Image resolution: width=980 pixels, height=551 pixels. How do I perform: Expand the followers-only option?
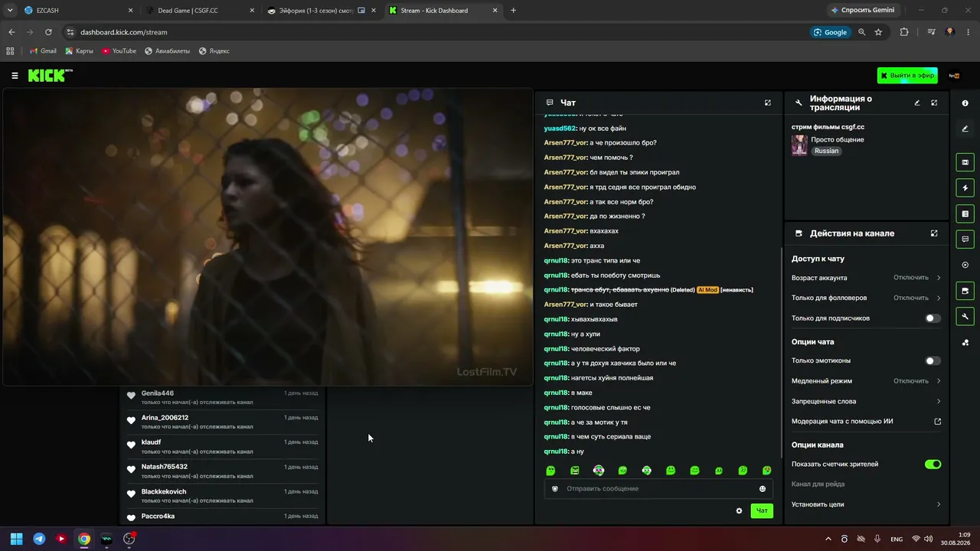(x=866, y=298)
